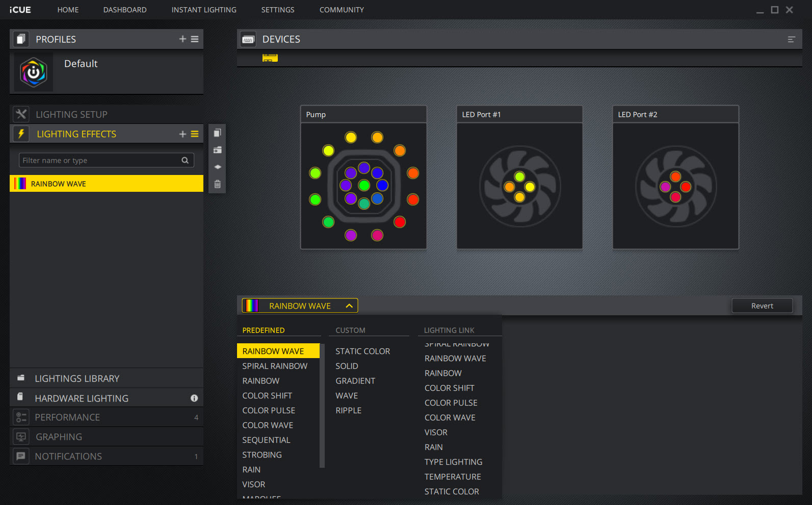Select the STROBING effect
The image size is (812, 505).
point(262,454)
